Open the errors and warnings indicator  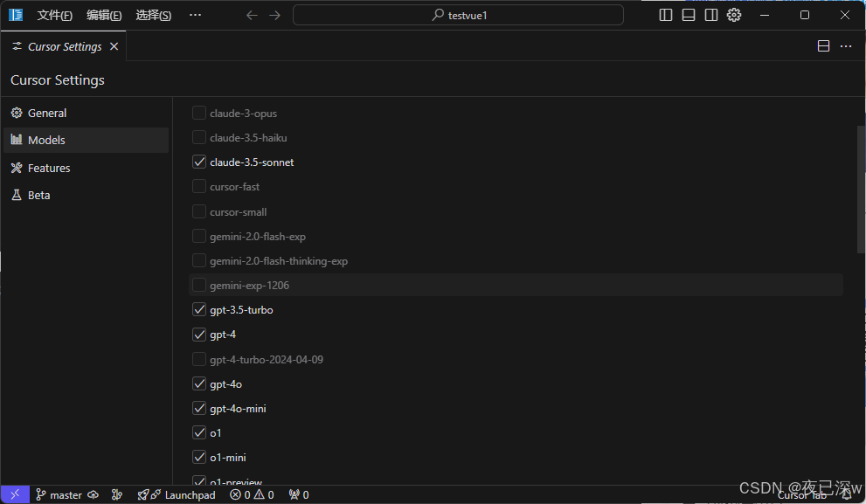click(x=252, y=495)
